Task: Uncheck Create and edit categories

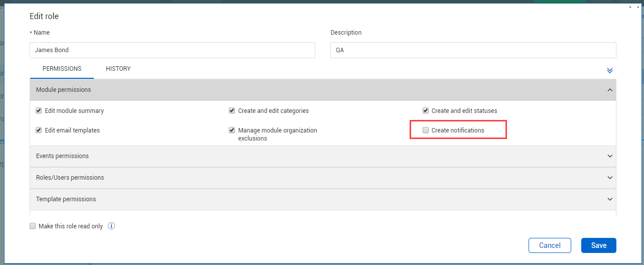Action: pyautogui.click(x=232, y=110)
